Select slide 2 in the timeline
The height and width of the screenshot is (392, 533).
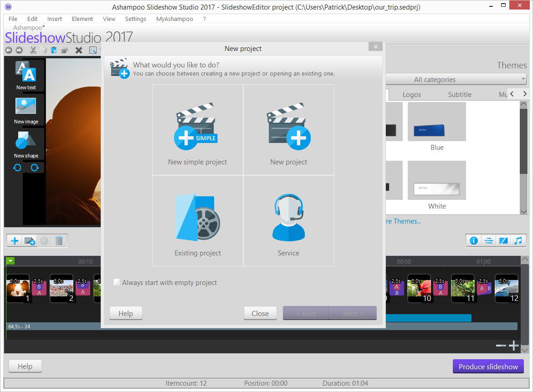tap(61, 288)
